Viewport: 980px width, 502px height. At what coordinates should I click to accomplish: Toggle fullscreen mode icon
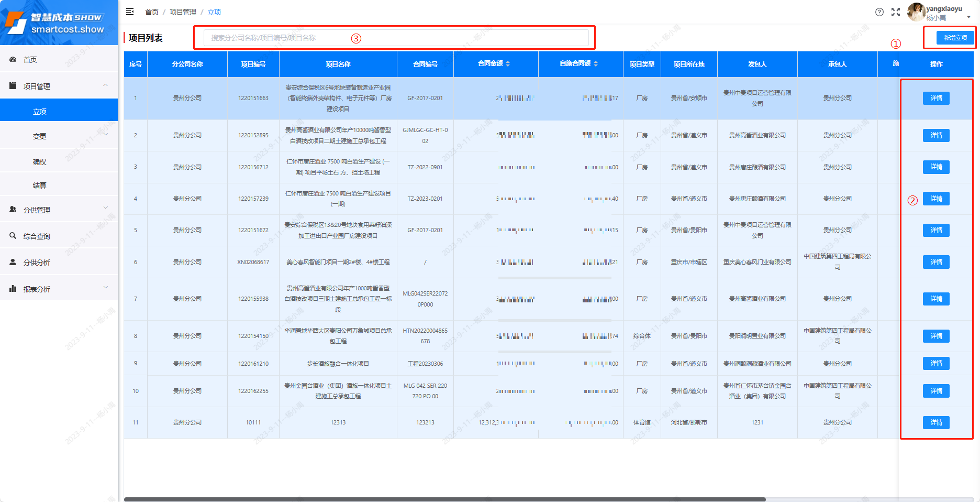[x=896, y=12]
